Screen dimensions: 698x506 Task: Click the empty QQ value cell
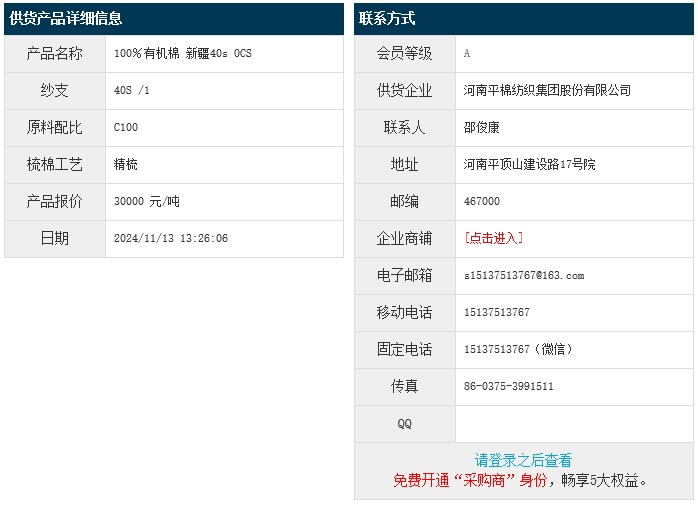(x=573, y=423)
